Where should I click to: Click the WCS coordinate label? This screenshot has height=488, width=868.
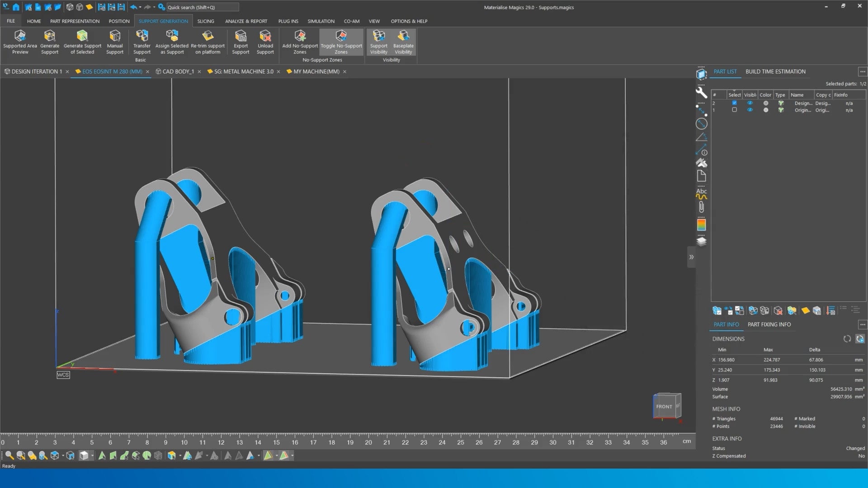tap(63, 375)
